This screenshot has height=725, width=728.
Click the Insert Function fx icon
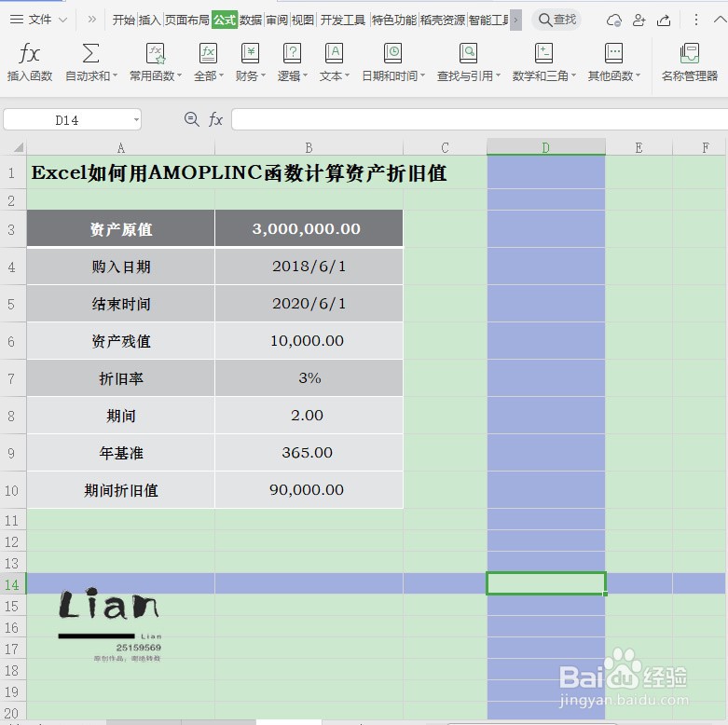[x=29, y=53]
